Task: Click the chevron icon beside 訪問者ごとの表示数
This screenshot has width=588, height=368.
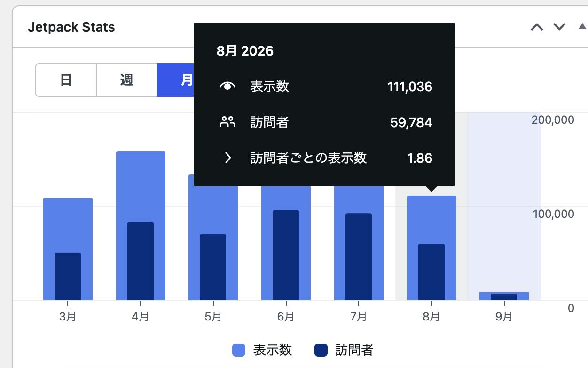Action: (x=228, y=158)
